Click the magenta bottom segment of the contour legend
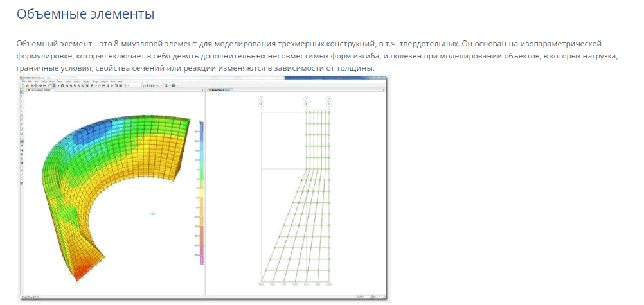Image resolution: width=644 pixels, height=305 pixels. point(202,256)
